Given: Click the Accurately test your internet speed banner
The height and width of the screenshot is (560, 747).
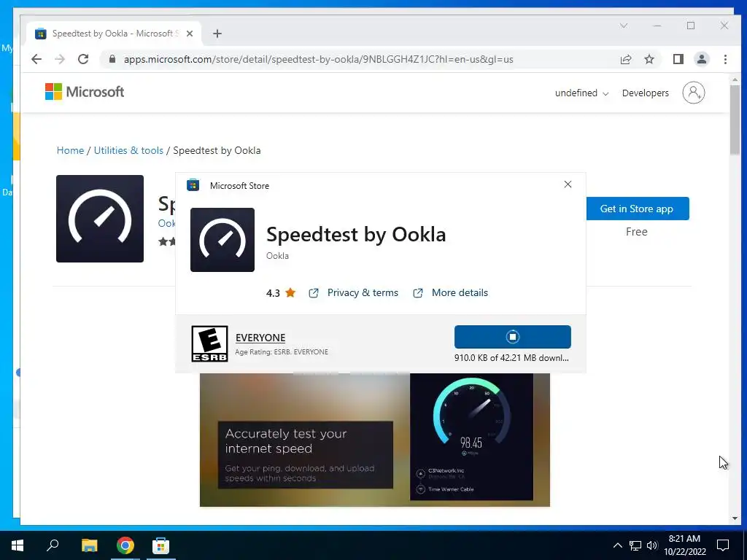Looking at the screenshot, I should click(306, 455).
